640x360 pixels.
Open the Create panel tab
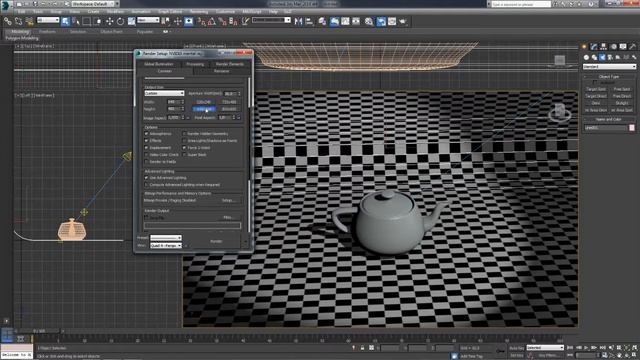click(585, 47)
